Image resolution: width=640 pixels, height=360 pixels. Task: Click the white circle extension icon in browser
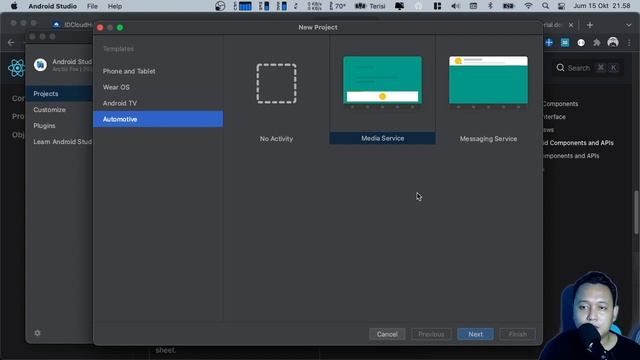[x=581, y=42]
